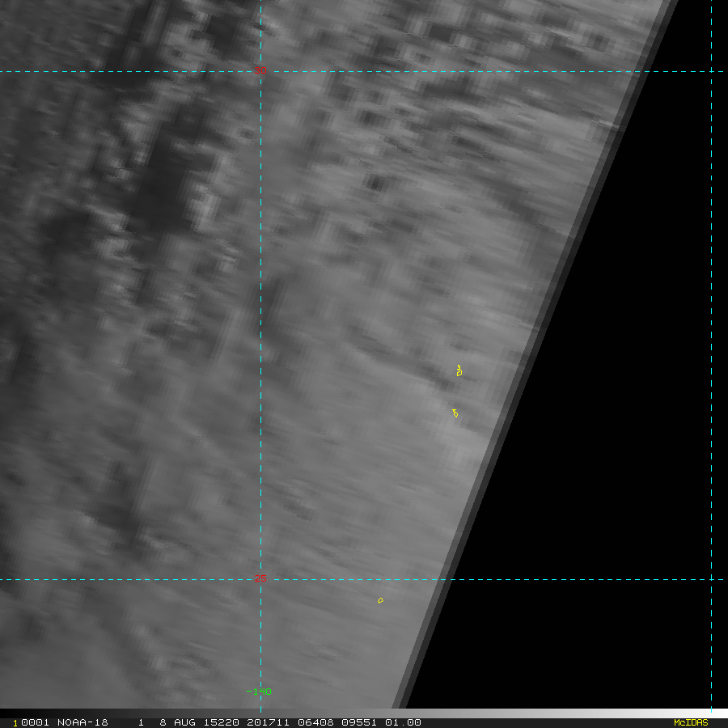Click the grayscale brightness bar above status line
The width and height of the screenshot is (728, 728).
pyautogui.click(x=364, y=713)
